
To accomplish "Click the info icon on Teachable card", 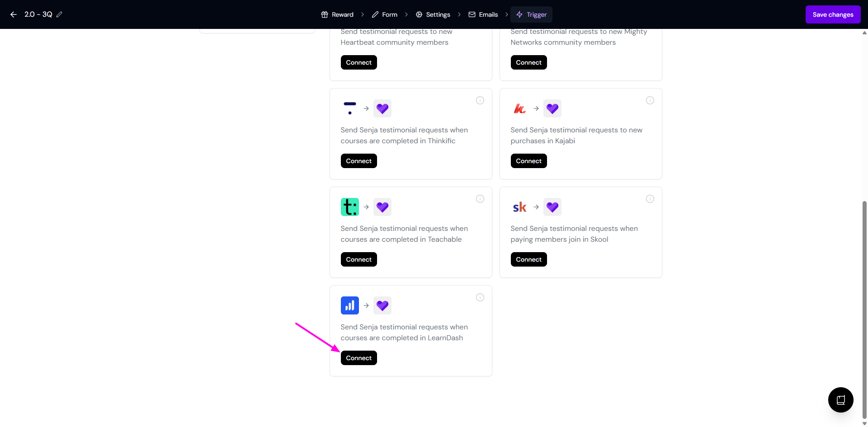I will pos(480,199).
